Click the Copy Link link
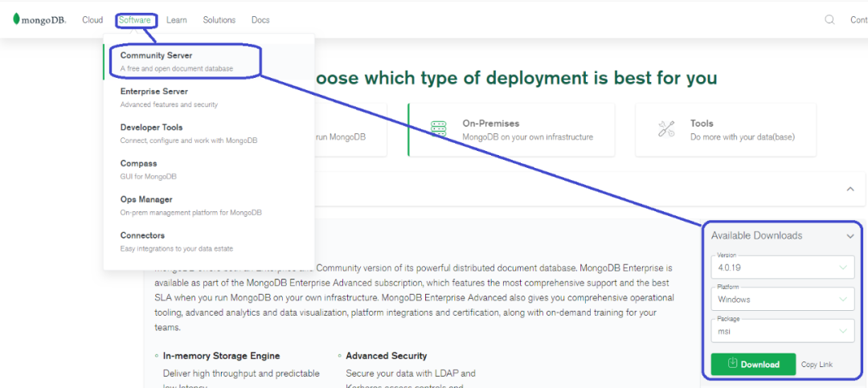The width and height of the screenshot is (868, 388). 817,365
